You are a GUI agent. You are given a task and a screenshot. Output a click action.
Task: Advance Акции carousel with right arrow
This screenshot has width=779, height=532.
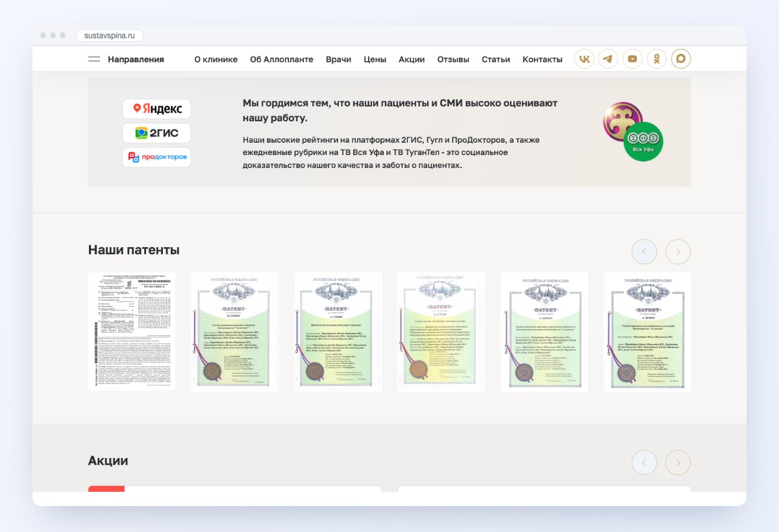(x=678, y=463)
